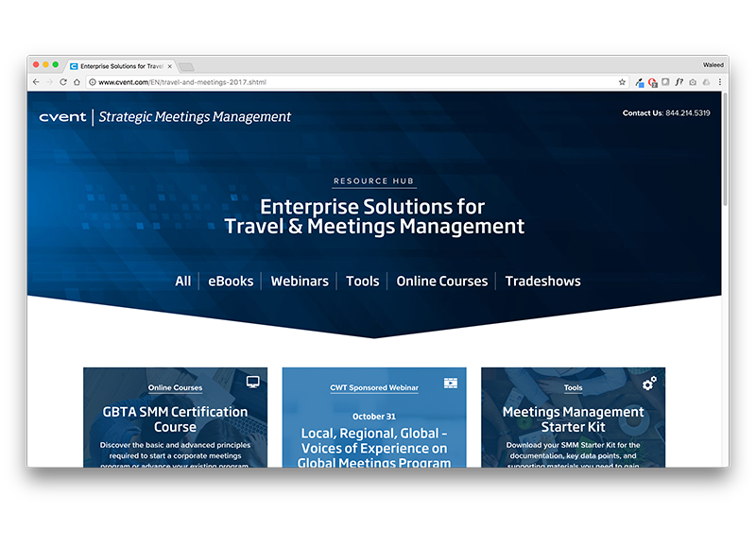Bookmark this page with the star icon
This screenshot has height=546, width=756.
(x=622, y=82)
